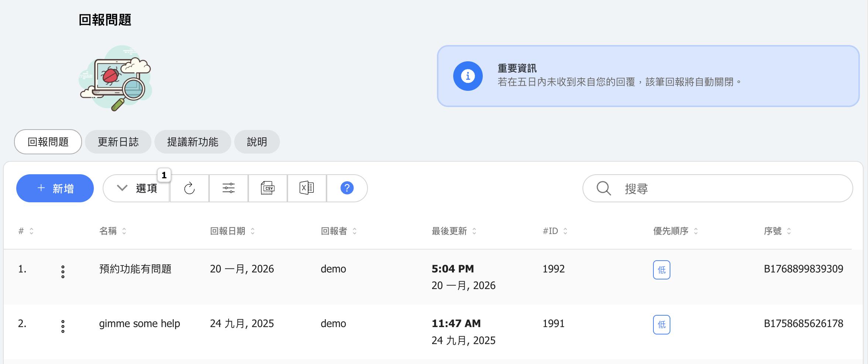Image resolution: width=868 pixels, height=364 pixels.
Task: Click the blue question mark help icon
Action: pyautogui.click(x=347, y=188)
